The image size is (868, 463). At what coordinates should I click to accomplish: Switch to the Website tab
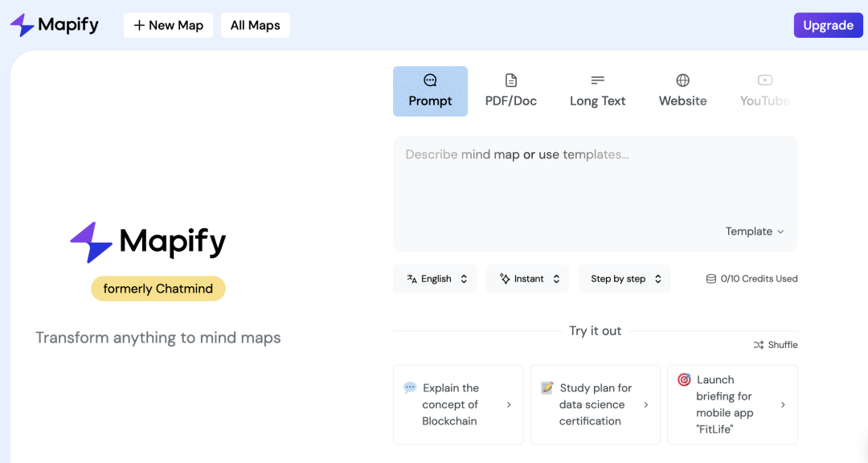tap(682, 92)
